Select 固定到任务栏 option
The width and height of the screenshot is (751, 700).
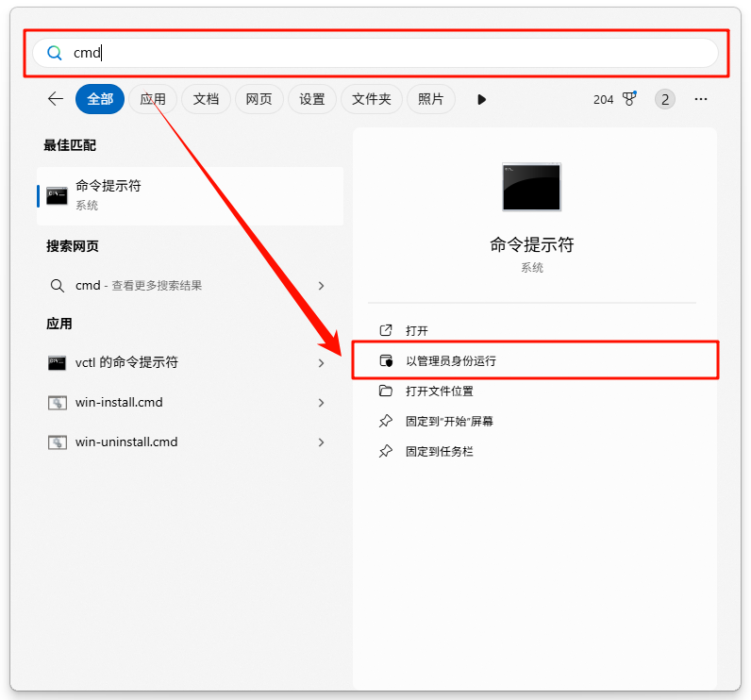click(440, 451)
